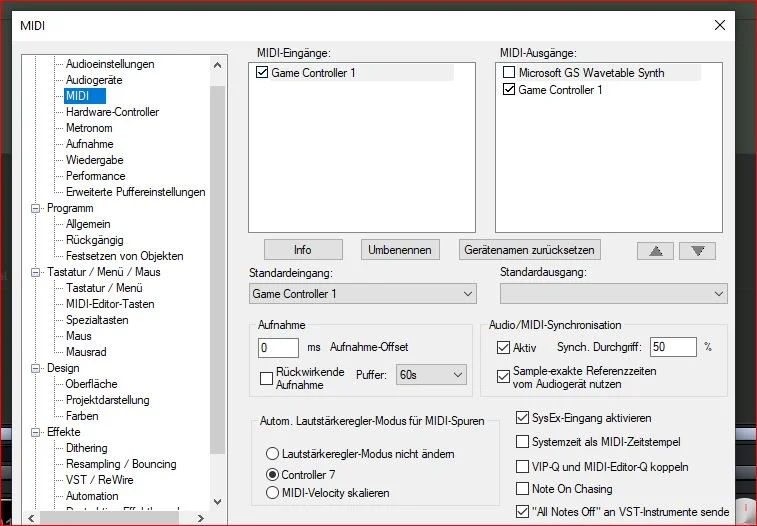Click the Umbenennen button
The image size is (757, 526).
pyautogui.click(x=400, y=250)
